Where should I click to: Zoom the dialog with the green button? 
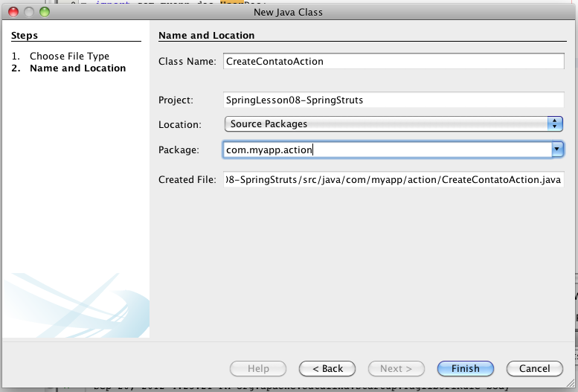[x=45, y=13]
